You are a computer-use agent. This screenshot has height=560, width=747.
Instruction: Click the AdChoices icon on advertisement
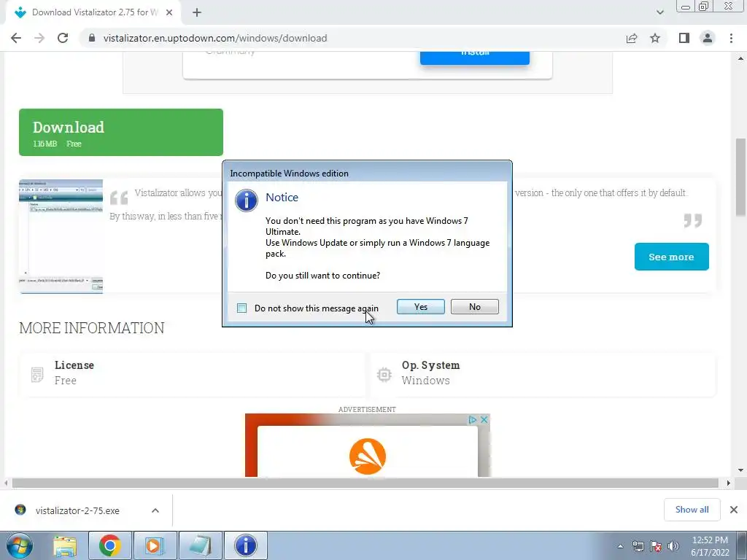(x=472, y=419)
